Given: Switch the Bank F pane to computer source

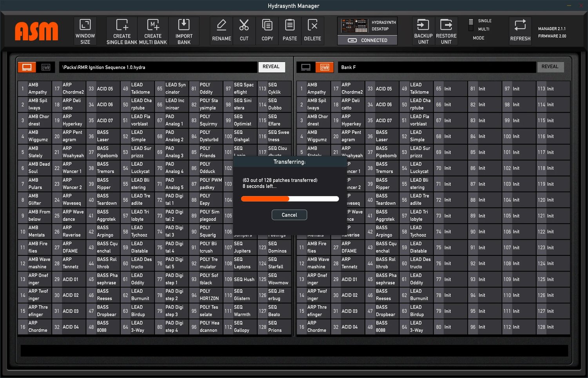Looking at the screenshot, I should pyautogui.click(x=306, y=67).
